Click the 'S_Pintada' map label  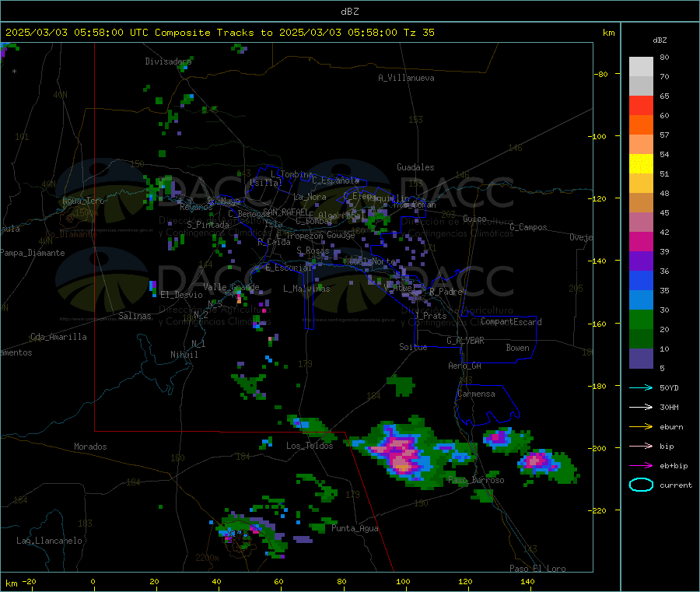coord(208,225)
